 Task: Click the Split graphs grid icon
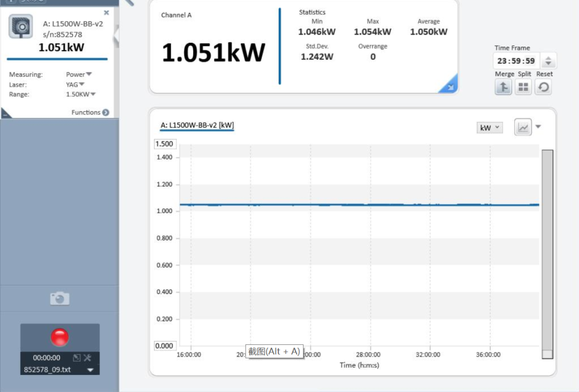pos(523,87)
